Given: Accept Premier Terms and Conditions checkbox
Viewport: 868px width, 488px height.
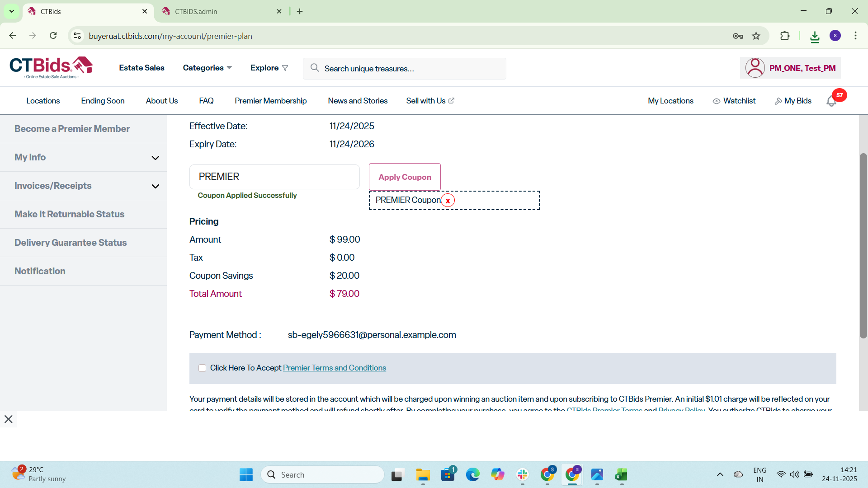Looking at the screenshot, I should 202,368.
